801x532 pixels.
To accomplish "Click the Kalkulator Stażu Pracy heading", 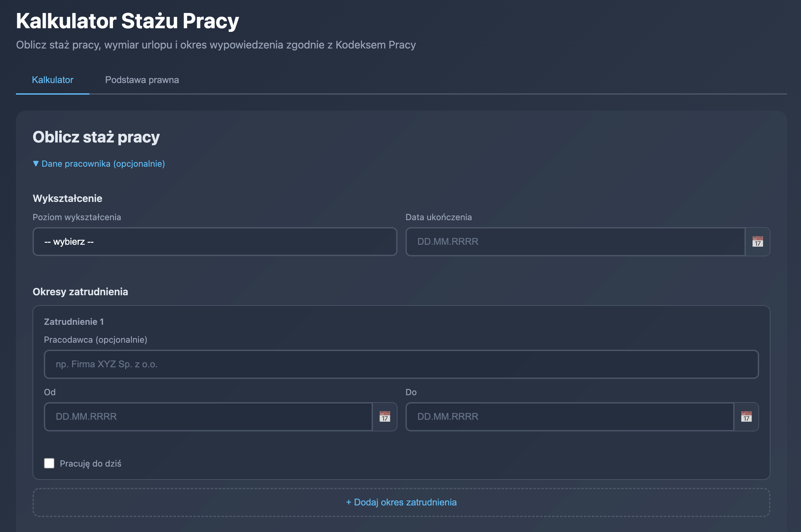I will click(127, 21).
